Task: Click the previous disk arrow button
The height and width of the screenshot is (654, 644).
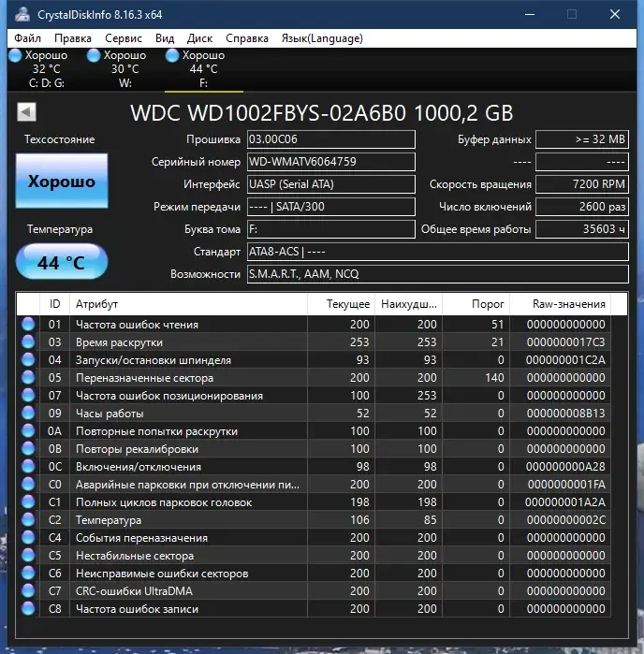Action: point(27,111)
